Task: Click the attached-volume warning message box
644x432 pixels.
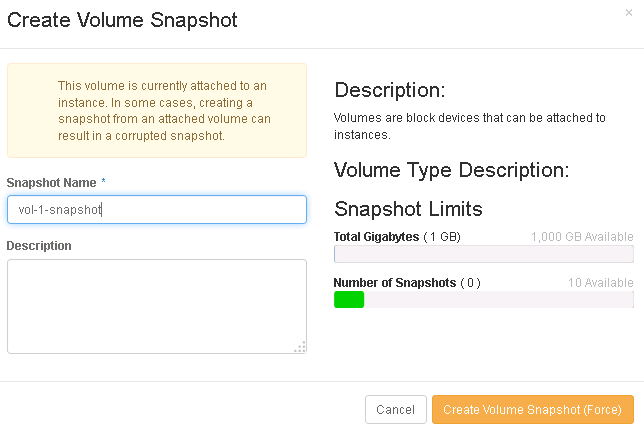Action: click(156, 110)
